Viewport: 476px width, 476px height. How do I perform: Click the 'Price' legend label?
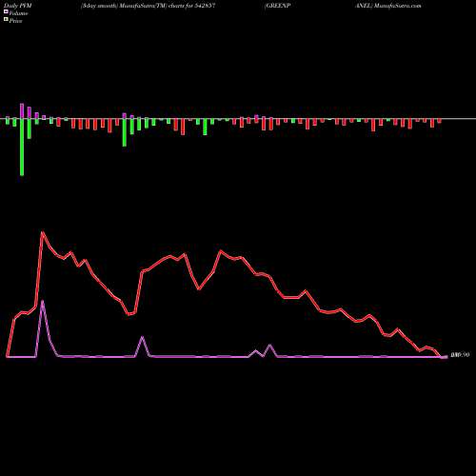point(15,21)
